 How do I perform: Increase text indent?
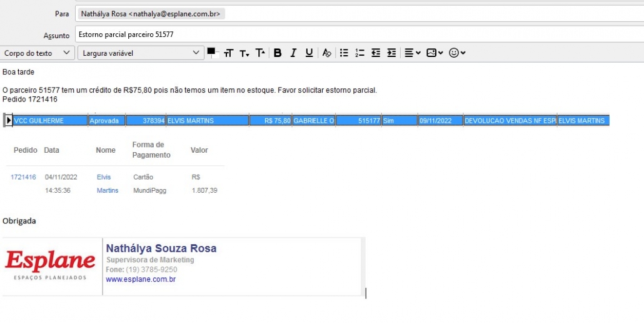point(391,53)
